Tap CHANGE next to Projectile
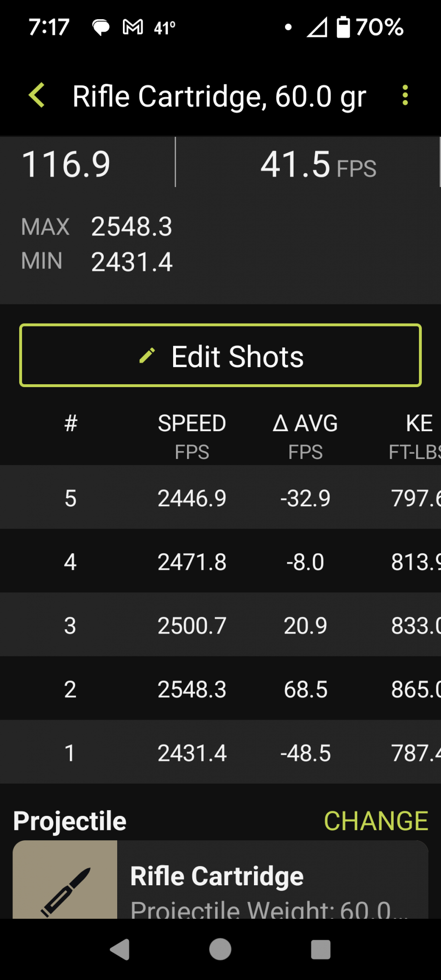The image size is (441, 980). tap(376, 821)
